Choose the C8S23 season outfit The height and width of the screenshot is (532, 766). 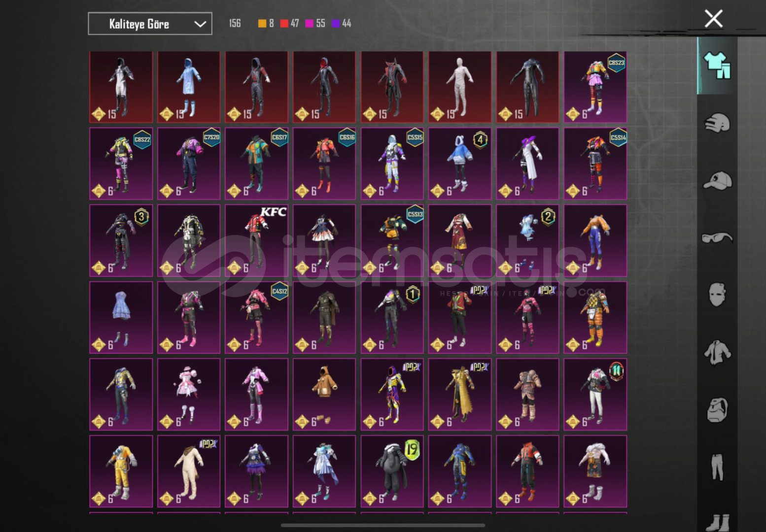pos(595,87)
